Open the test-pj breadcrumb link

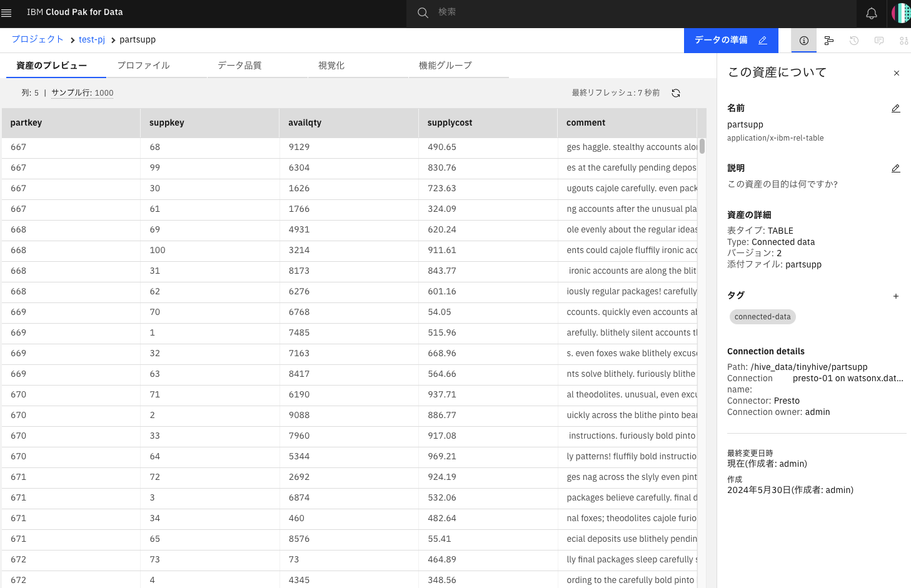click(x=92, y=39)
